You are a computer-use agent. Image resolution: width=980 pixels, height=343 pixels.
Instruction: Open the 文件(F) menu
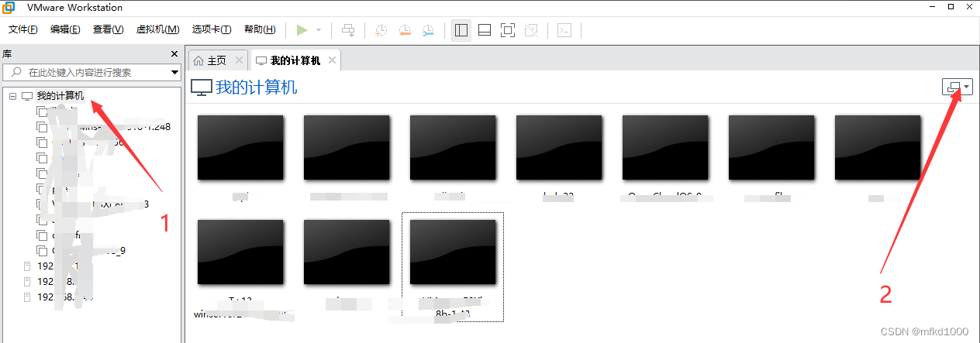tap(22, 29)
